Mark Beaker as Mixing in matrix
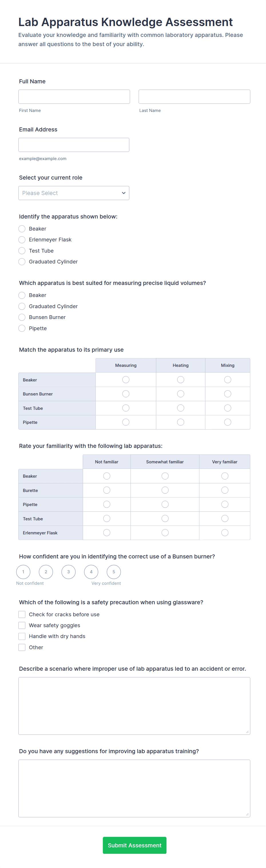The image size is (266, 868). click(228, 380)
